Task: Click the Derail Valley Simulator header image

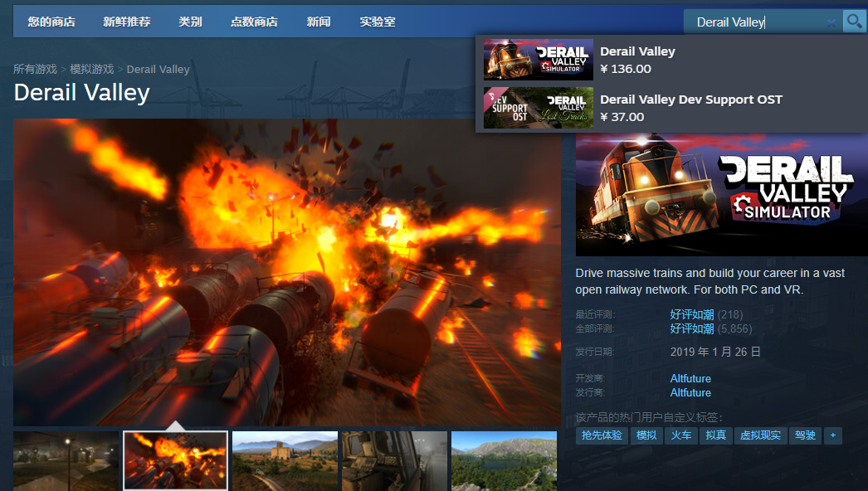Action: coord(722,195)
